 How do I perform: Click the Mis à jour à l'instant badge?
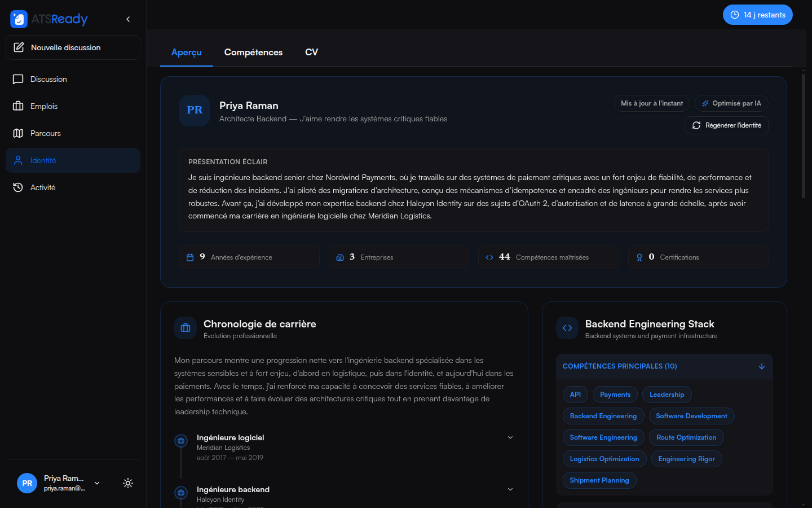coord(652,103)
